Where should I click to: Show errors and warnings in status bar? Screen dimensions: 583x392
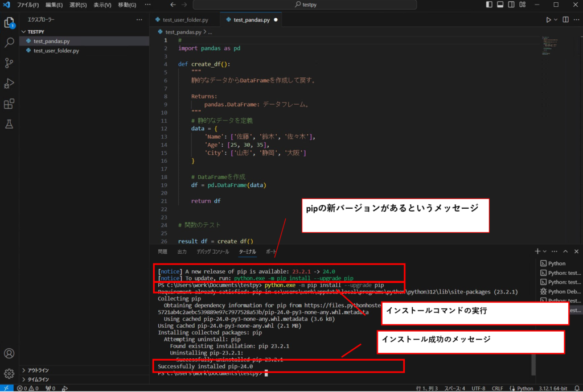point(27,388)
